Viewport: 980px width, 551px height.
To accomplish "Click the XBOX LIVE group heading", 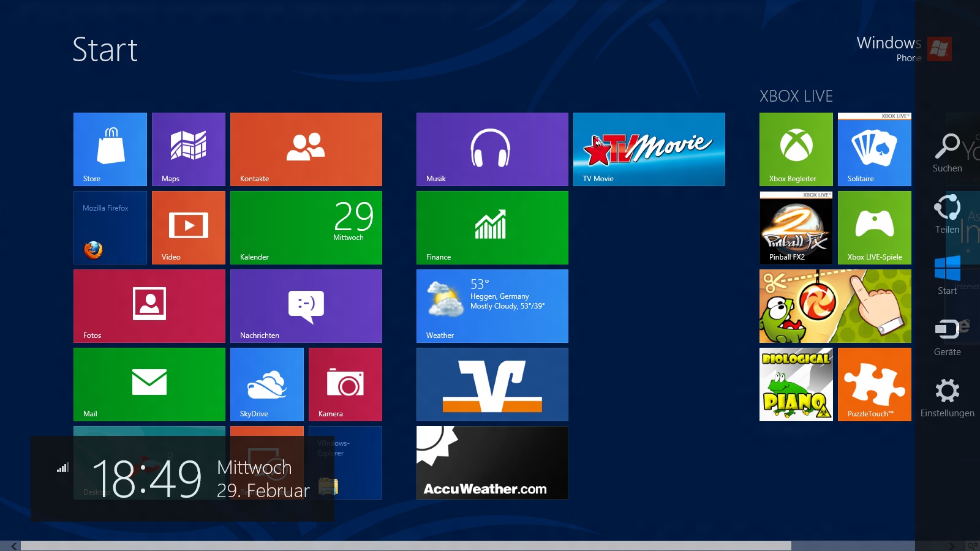I will pos(796,96).
